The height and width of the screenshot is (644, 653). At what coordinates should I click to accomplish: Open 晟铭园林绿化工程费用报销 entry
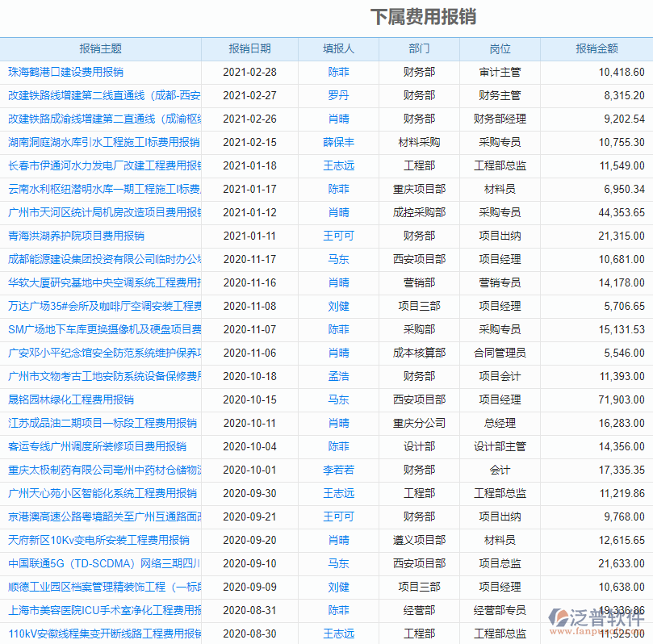[x=71, y=400]
